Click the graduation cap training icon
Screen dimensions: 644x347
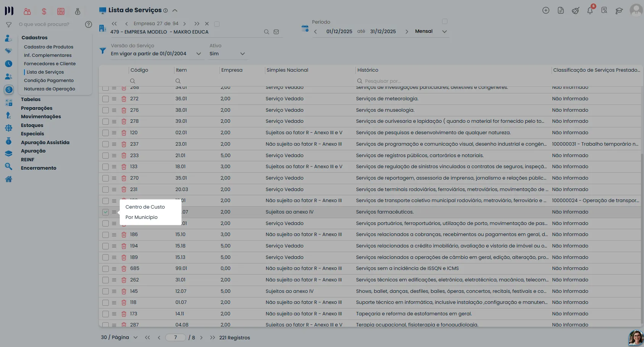[619, 11]
